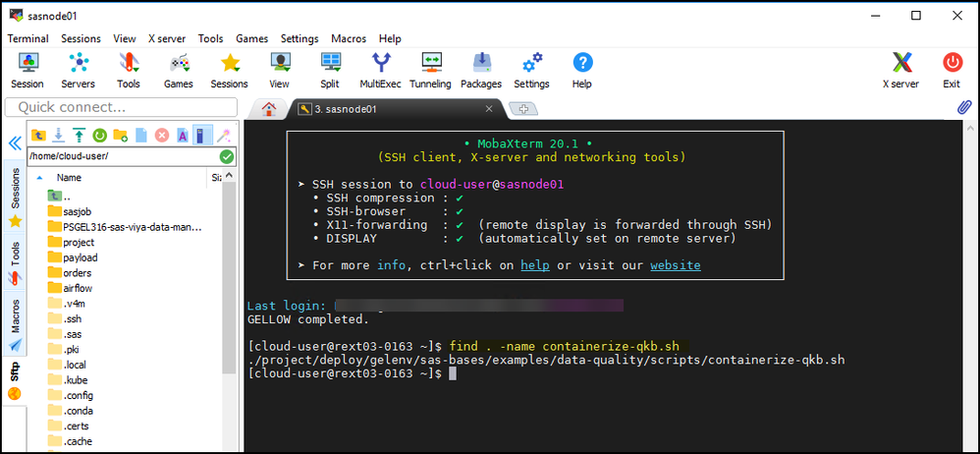Click the website link in the banner
This screenshot has height=454, width=980.
[675, 265]
